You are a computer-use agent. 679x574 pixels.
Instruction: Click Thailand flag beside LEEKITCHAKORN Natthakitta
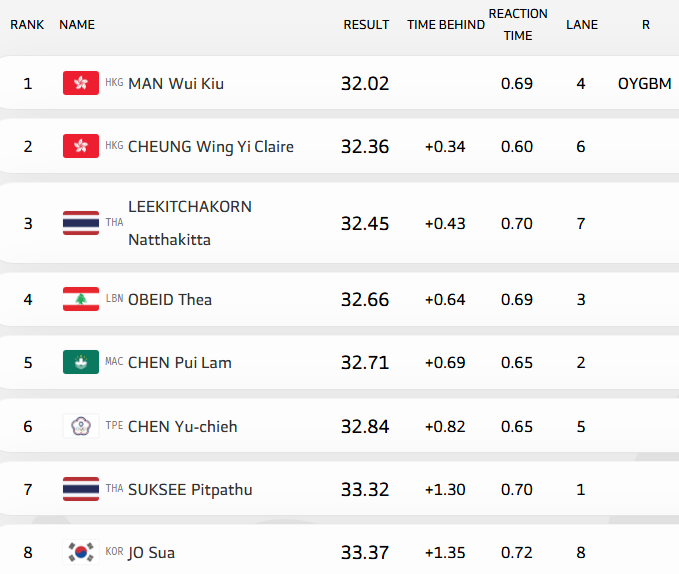(80, 223)
